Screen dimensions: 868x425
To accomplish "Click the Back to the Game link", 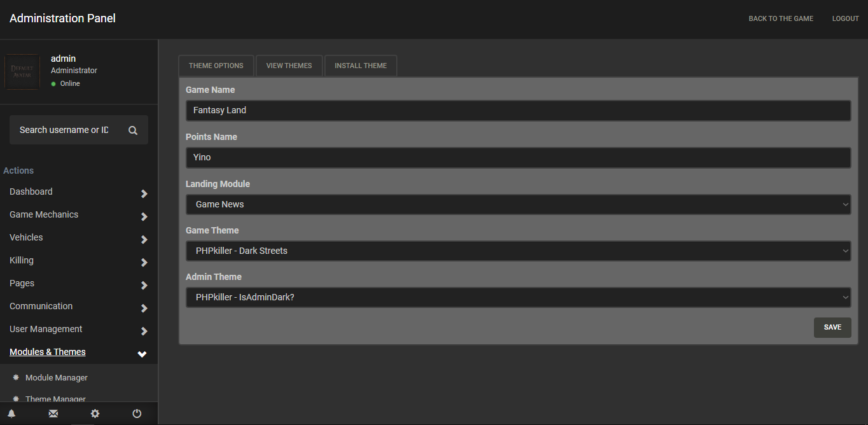I will [x=781, y=18].
